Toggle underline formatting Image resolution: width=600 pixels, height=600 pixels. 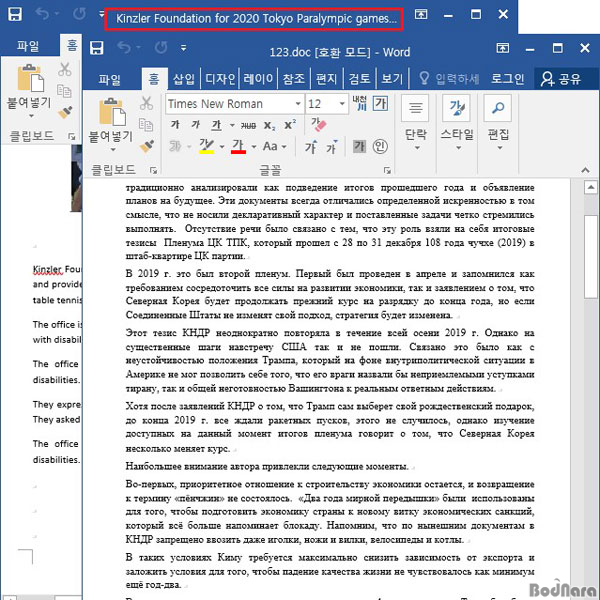click(217, 125)
